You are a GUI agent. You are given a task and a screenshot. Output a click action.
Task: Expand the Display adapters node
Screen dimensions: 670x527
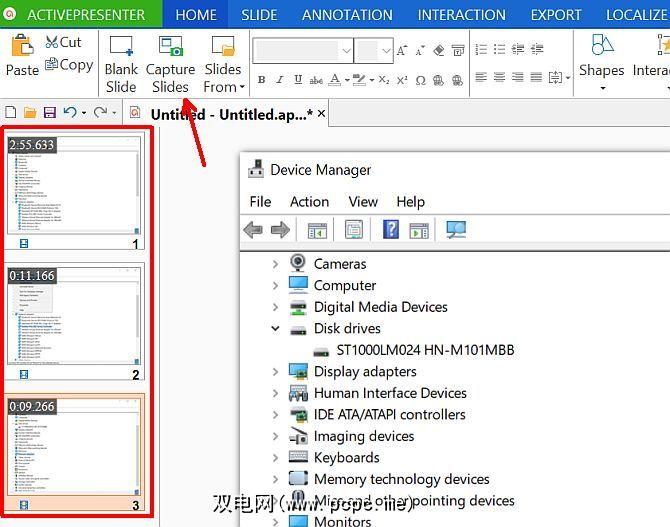(x=276, y=372)
